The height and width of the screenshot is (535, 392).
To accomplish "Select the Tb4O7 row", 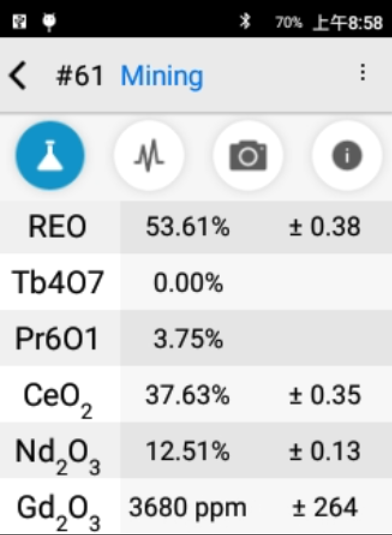I will 196,282.
